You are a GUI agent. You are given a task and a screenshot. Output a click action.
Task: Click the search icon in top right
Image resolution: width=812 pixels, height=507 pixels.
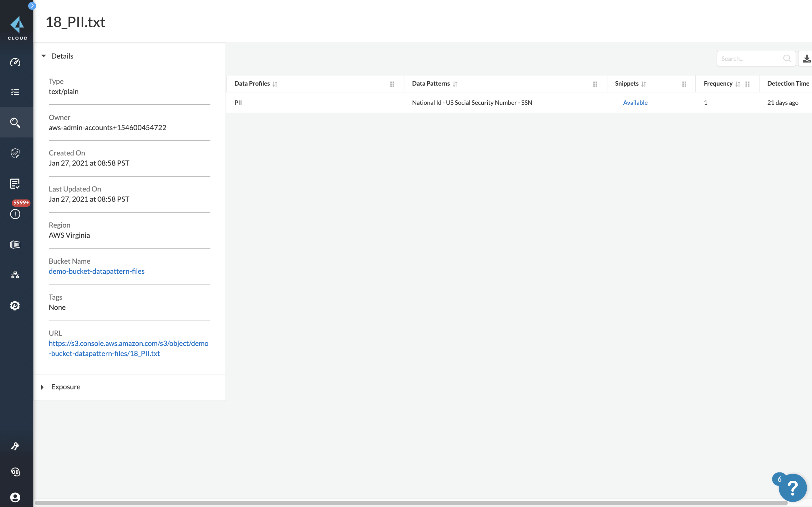tap(788, 58)
